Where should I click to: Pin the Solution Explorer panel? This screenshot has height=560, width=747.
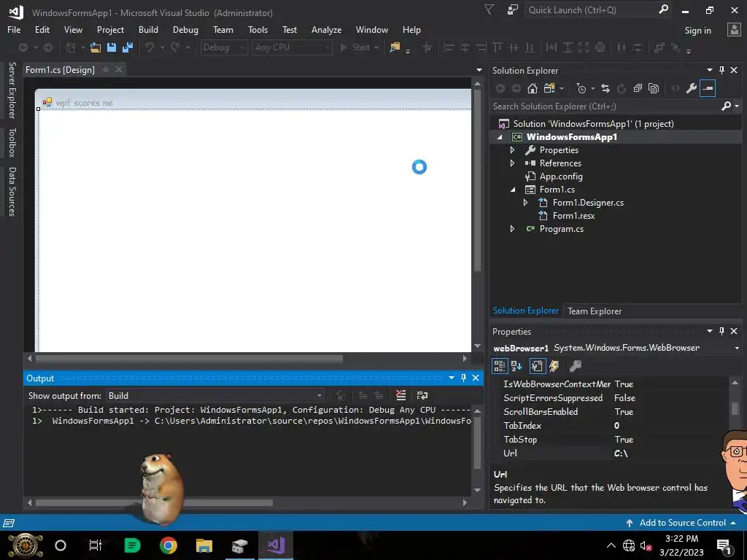pyautogui.click(x=721, y=70)
